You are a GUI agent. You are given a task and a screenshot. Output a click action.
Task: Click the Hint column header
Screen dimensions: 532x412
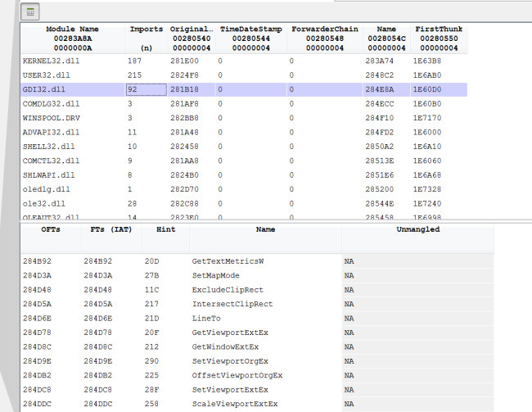click(x=165, y=238)
